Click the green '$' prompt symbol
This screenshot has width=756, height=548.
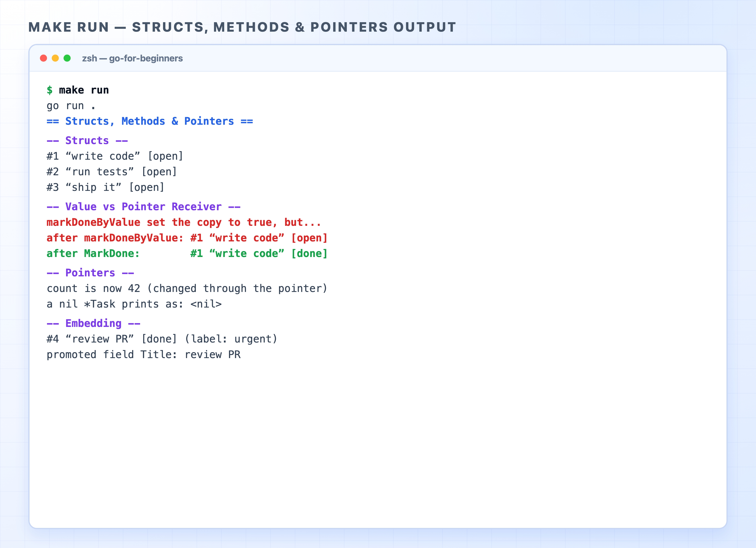pos(50,90)
